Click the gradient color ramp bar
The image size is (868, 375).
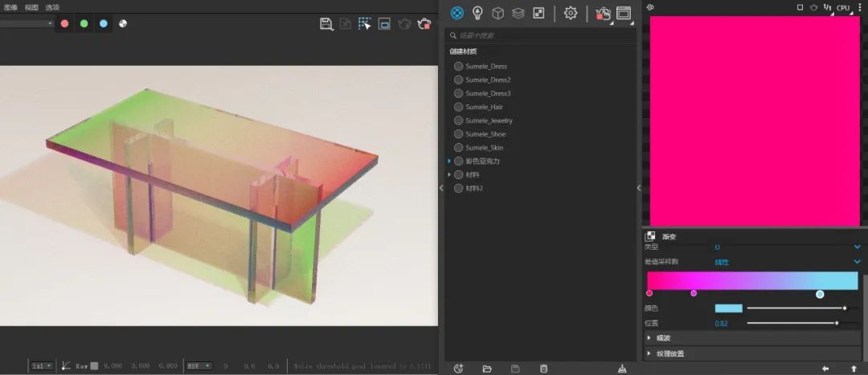[752, 280]
